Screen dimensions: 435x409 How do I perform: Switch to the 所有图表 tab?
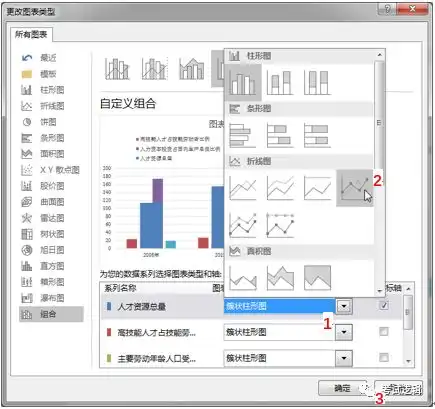pos(31,35)
